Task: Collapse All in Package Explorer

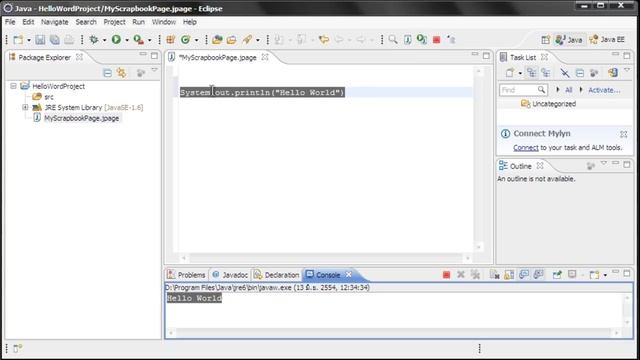Action: click(107, 73)
